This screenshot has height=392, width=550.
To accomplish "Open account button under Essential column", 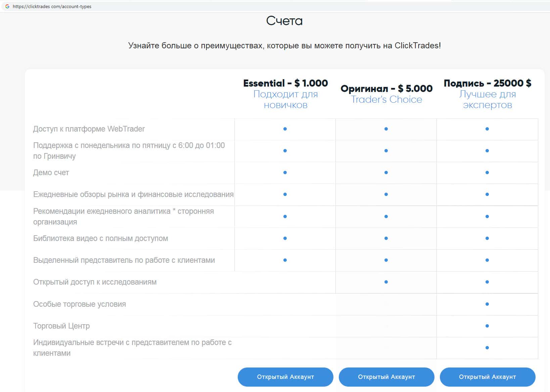I will (285, 377).
